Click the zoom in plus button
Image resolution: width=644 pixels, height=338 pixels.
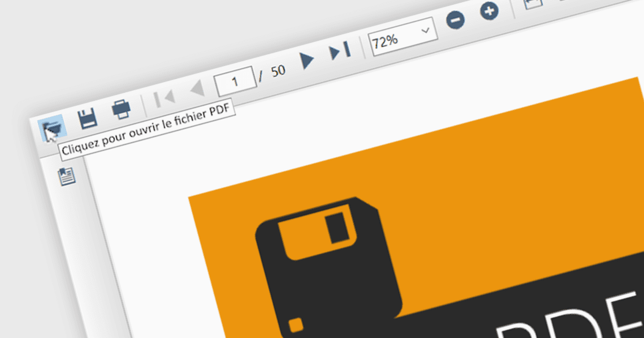point(489,11)
